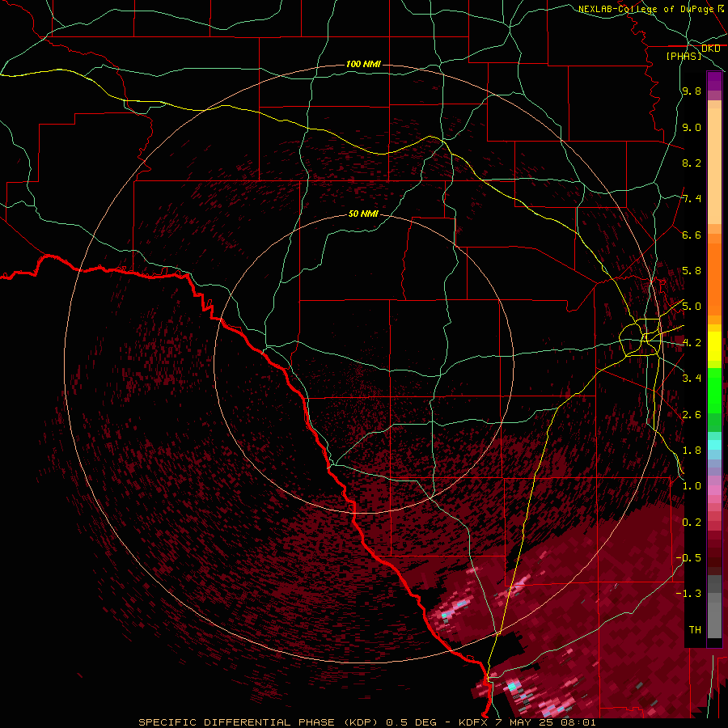
Task: Click the 5.0 value on color scale
Action: point(692,307)
